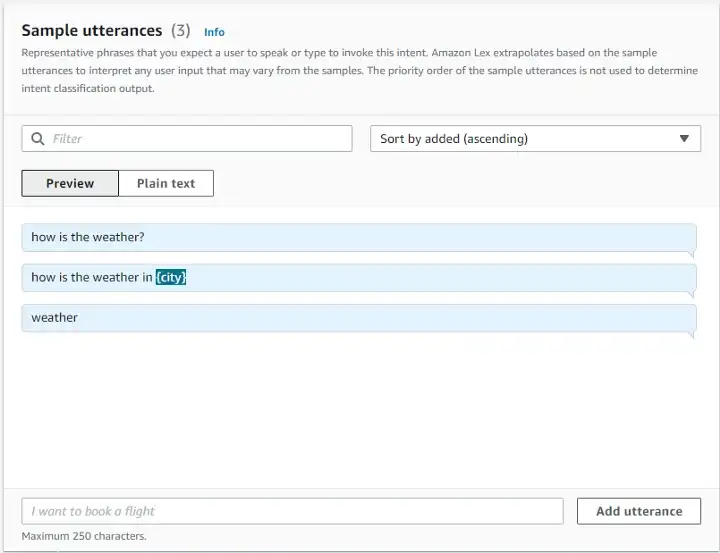Screen dimensions: 720x553
Task: Open the Info link beside Sample utterances
Action: 214,32
